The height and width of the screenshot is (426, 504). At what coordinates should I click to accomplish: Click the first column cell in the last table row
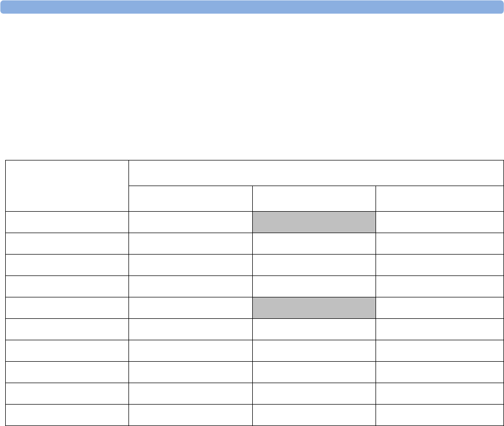(x=67, y=415)
